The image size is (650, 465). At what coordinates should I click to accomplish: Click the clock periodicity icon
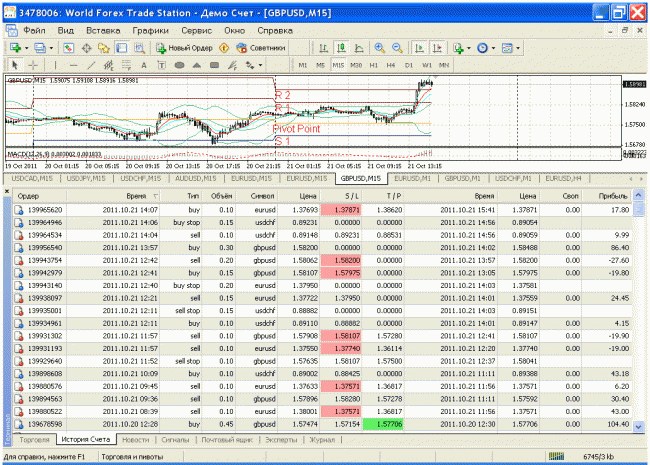(x=482, y=48)
